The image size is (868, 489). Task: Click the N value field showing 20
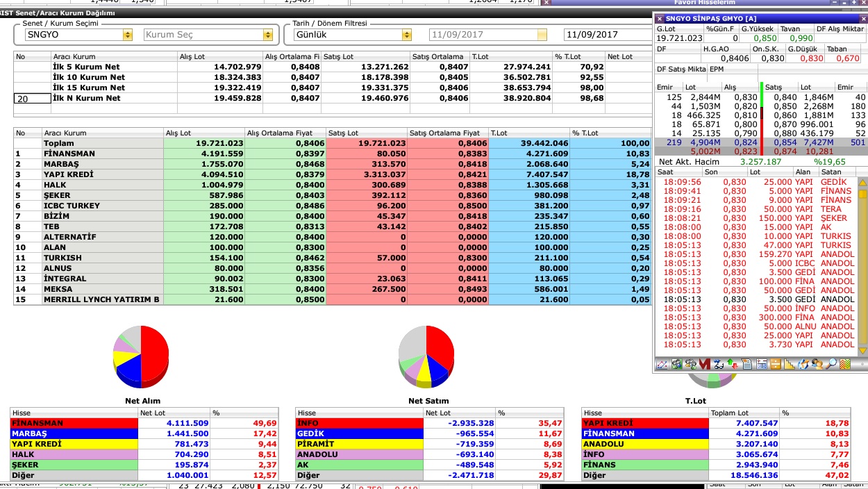pos(31,99)
